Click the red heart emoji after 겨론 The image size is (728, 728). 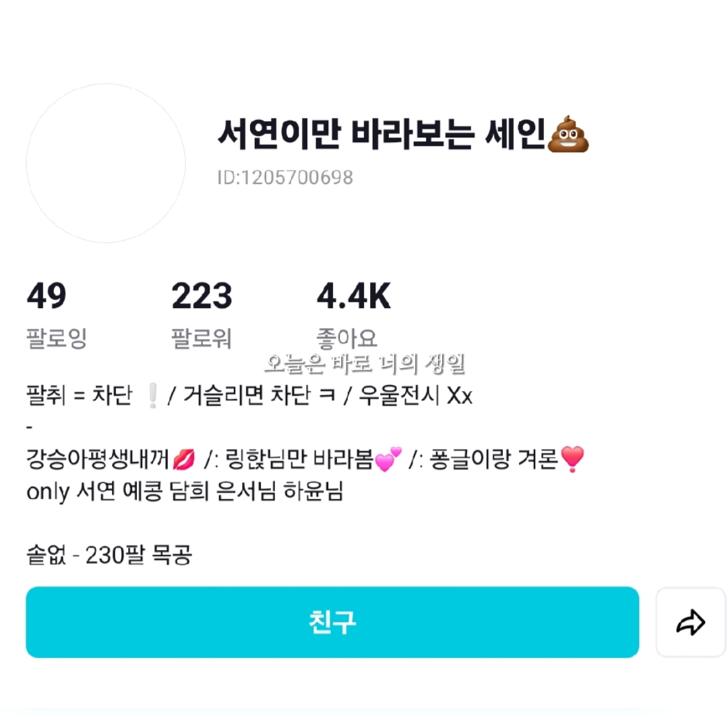click(572, 460)
